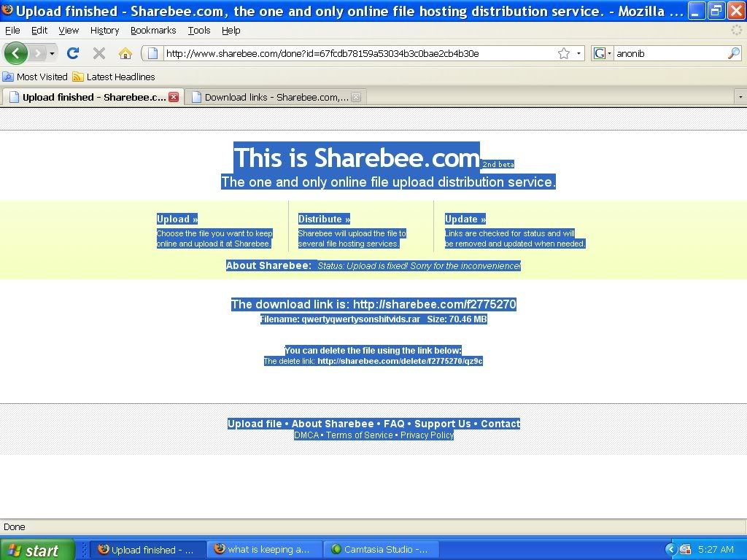The height and width of the screenshot is (560, 747).
Task: Click the Stop loading X icon
Action: (x=99, y=52)
